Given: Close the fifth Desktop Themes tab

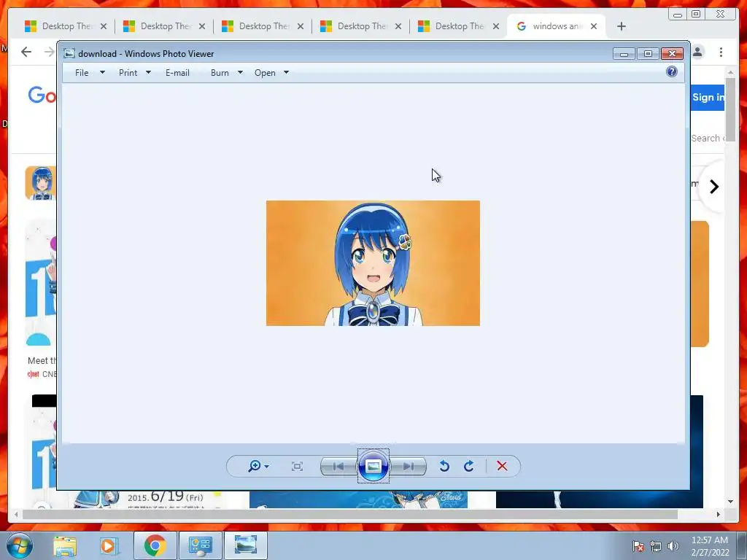Looking at the screenshot, I should click(x=496, y=26).
